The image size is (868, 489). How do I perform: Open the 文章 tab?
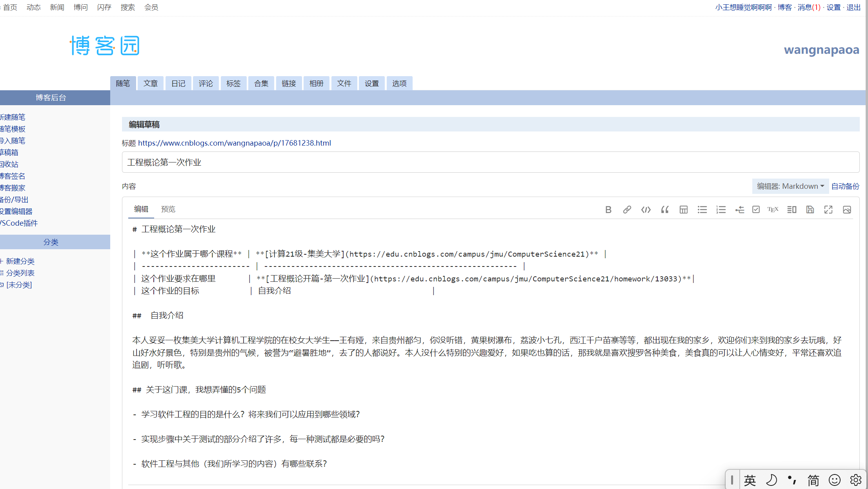pos(150,83)
